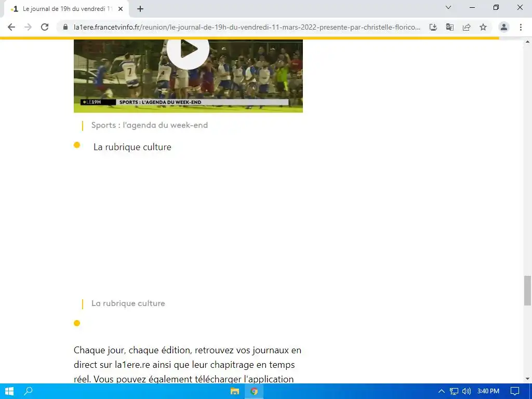Expand the tab search chevron
Viewport: 532px width, 399px height.
(448, 7)
